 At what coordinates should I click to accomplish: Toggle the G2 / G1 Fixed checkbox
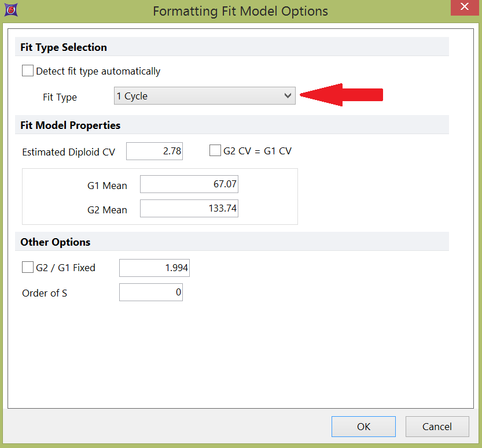click(28, 268)
